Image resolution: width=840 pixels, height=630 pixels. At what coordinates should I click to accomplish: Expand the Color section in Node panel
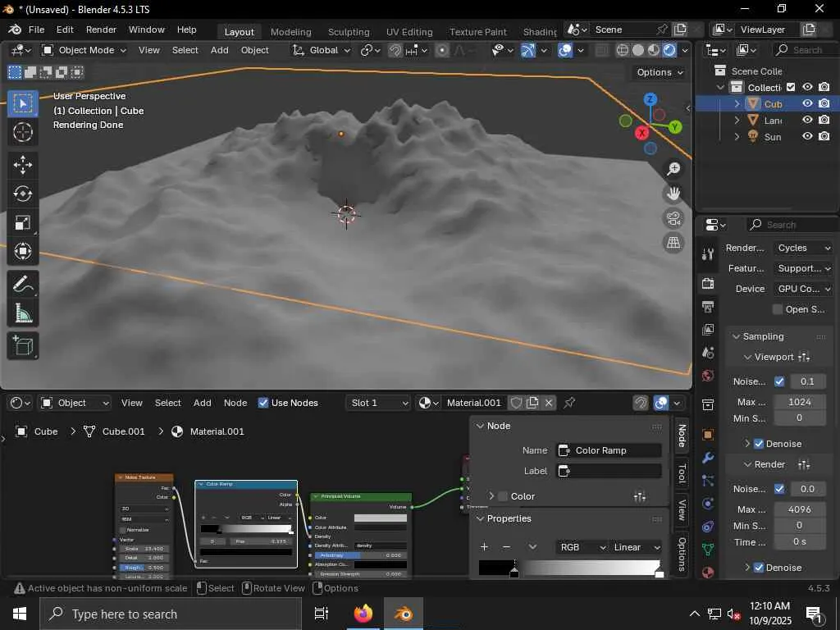click(491, 496)
